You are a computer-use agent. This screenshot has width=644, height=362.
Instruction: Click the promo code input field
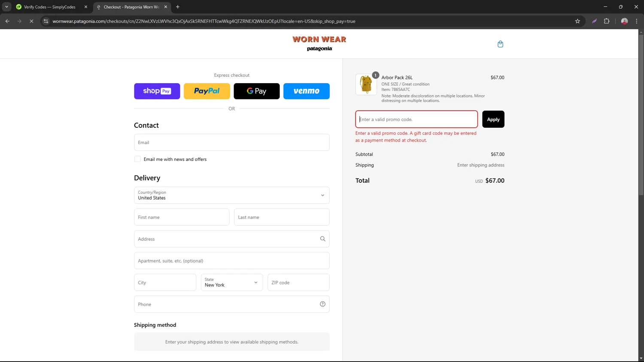[x=416, y=119]
